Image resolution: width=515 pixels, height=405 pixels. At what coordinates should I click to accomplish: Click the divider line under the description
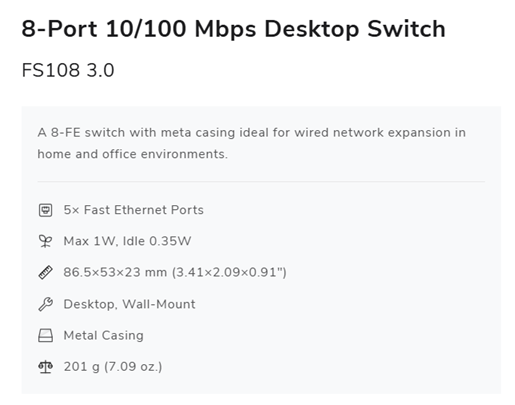pos(261,182)
